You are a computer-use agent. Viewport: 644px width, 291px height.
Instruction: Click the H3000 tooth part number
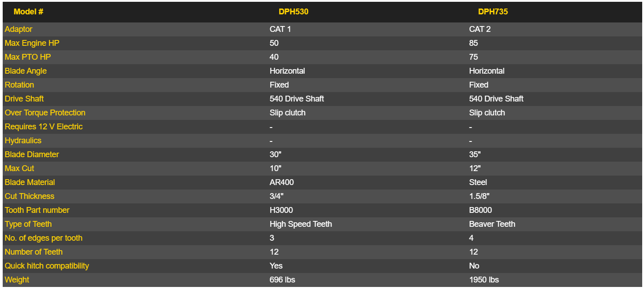(x=281, y=210)
